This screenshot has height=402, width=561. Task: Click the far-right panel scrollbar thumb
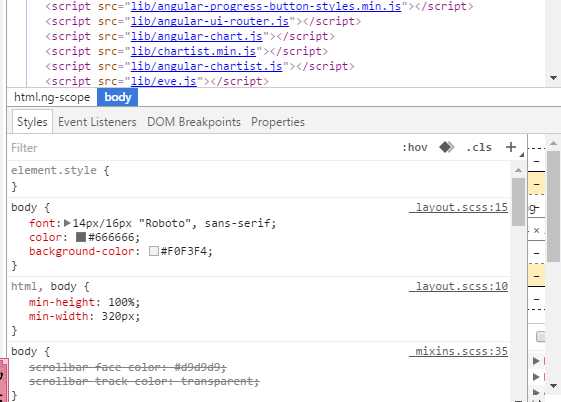click(x=553, y=207)
